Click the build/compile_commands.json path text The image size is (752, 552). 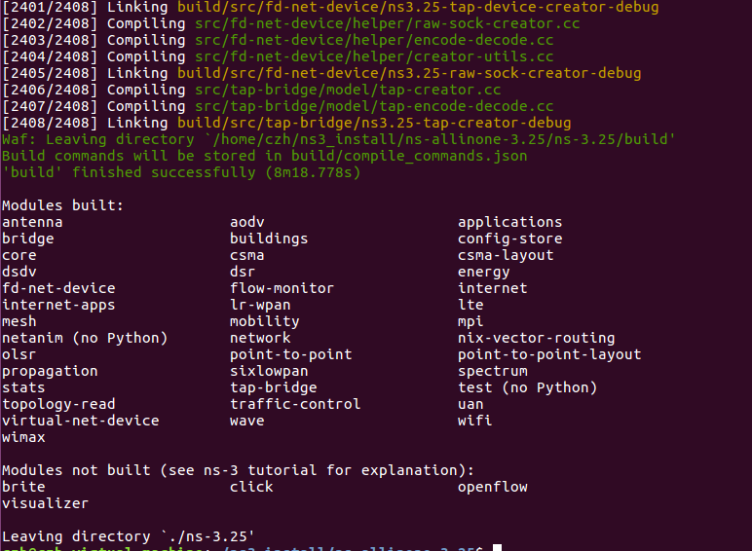[409, 156]
